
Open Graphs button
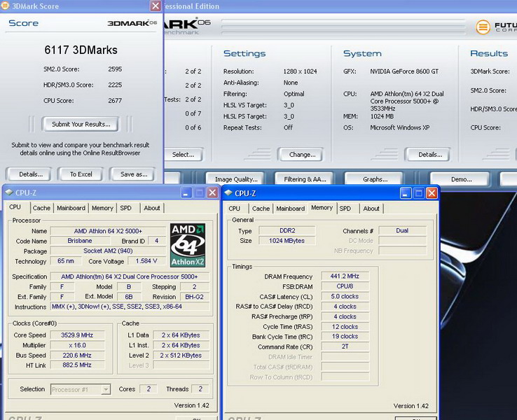click(375, 179)
